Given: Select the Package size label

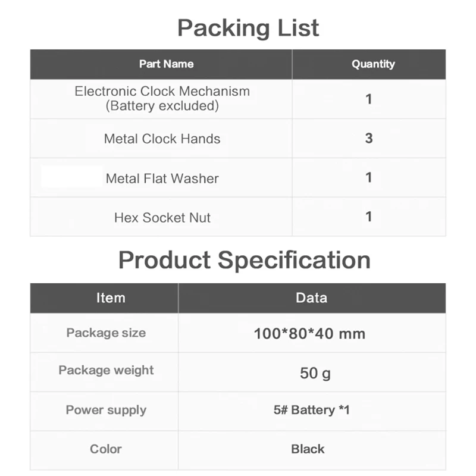Looking at the screenshot, I should coord(106,333).
